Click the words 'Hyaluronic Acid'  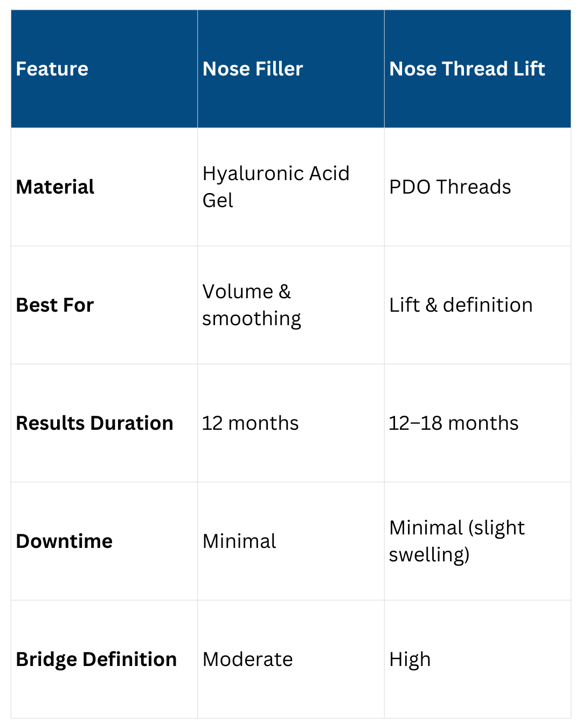pyautogui.click(x=276, y=174)
